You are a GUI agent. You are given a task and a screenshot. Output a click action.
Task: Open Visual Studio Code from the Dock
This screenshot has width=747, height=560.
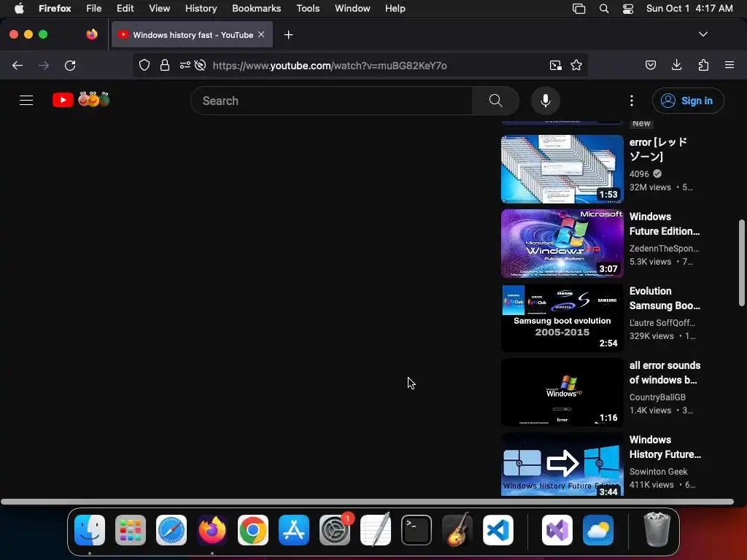click(x=498, y=529)
